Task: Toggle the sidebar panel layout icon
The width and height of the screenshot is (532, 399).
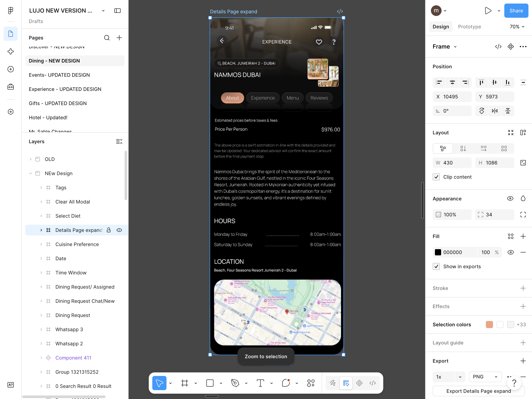Action: (x=117, y=11)
